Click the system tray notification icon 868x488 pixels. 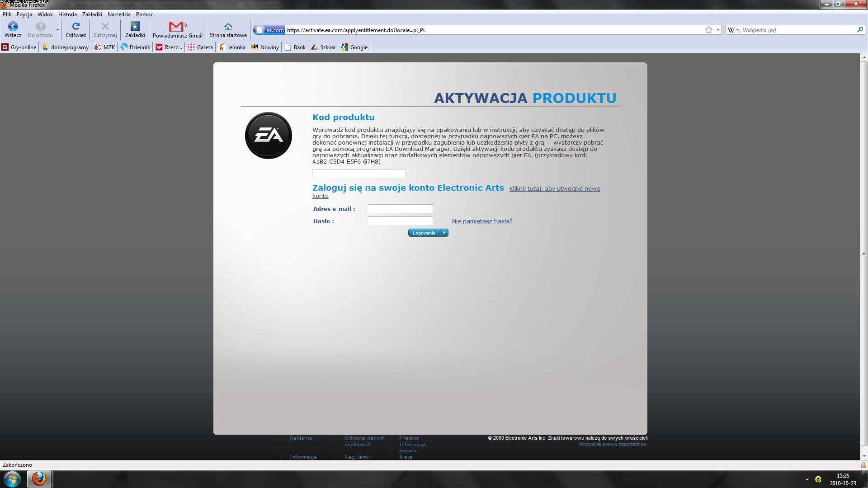(818, 479)
